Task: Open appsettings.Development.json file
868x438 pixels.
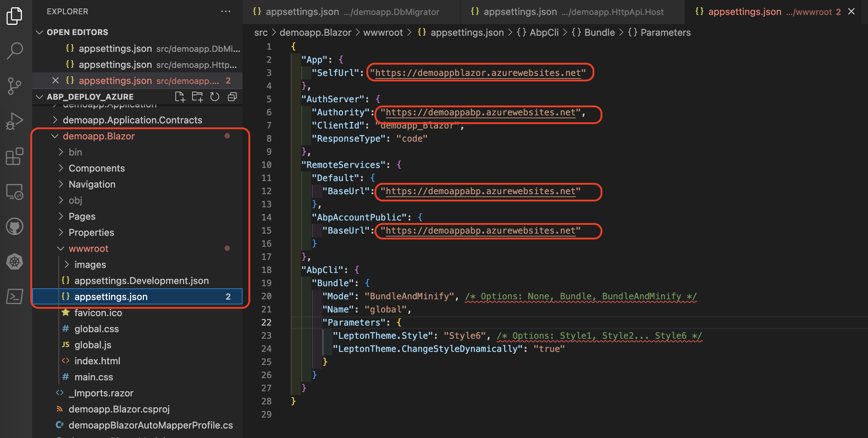Action: coord(141,281)
